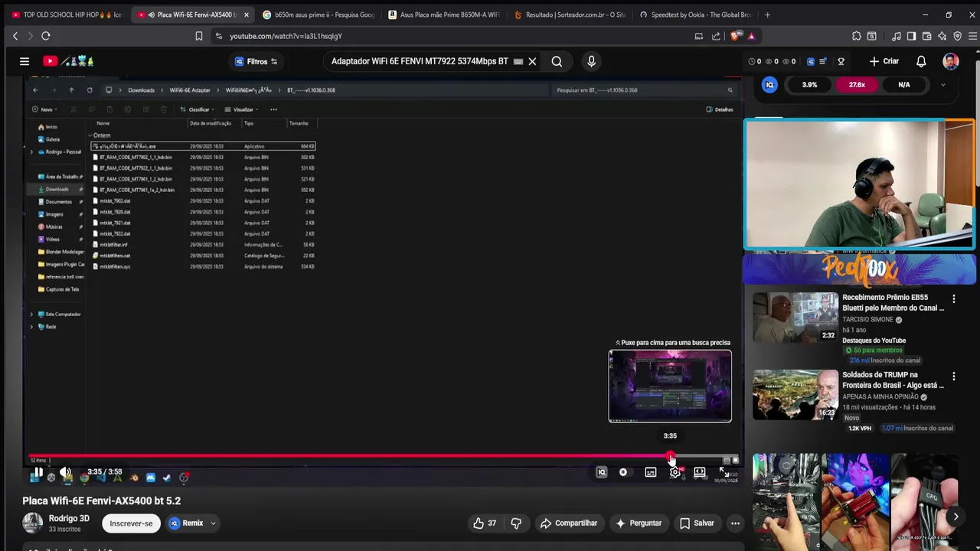Open the Brave Shields lion icon
The image size is (980, 551).
(x=735, y=36)
